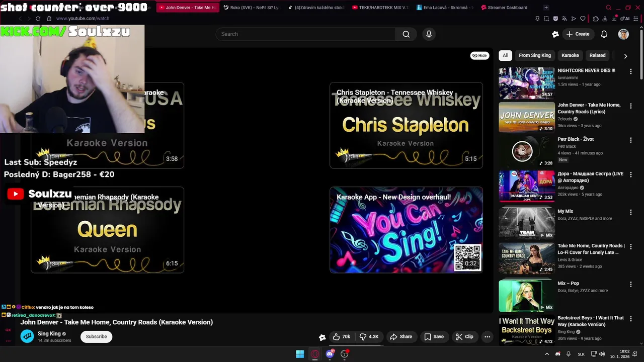644x362 pixels.
Task: Reload the page in the browser
Action: [38, 19]
